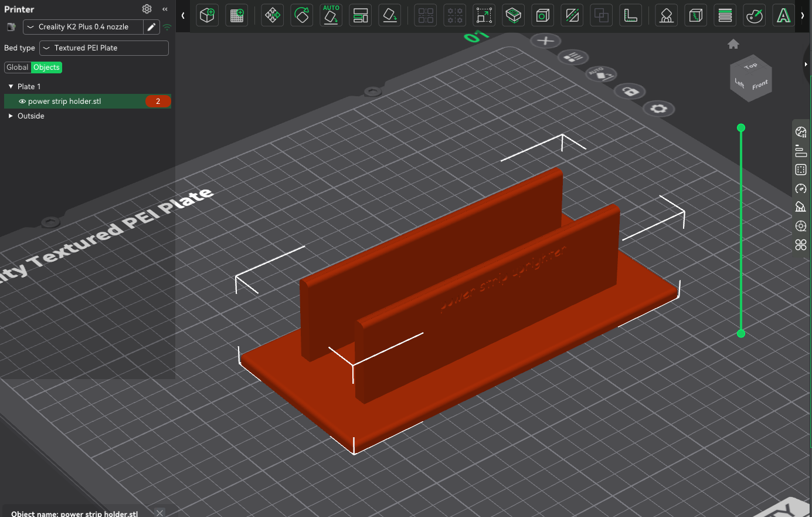Click the cube with circular hole icon
Screen dimensions: 812x517
click(543, 15)
